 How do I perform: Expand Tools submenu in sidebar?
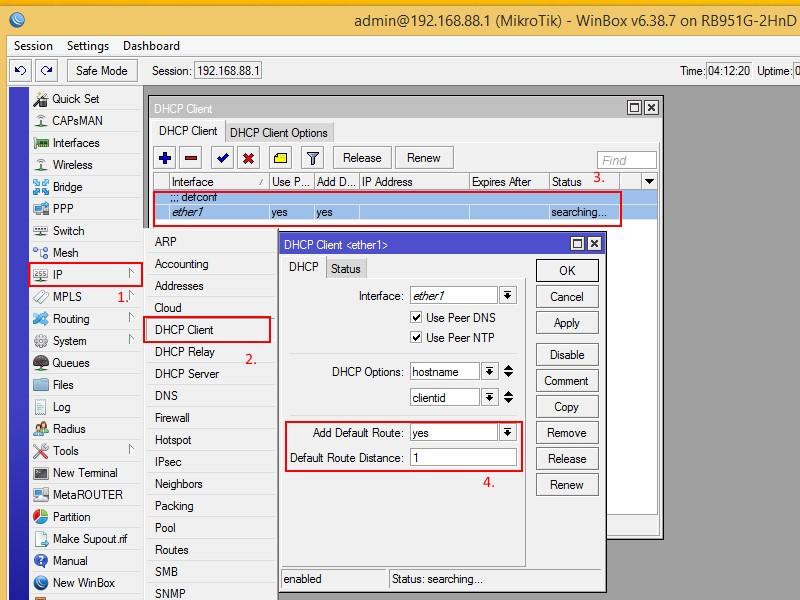[x=131, y=449]
